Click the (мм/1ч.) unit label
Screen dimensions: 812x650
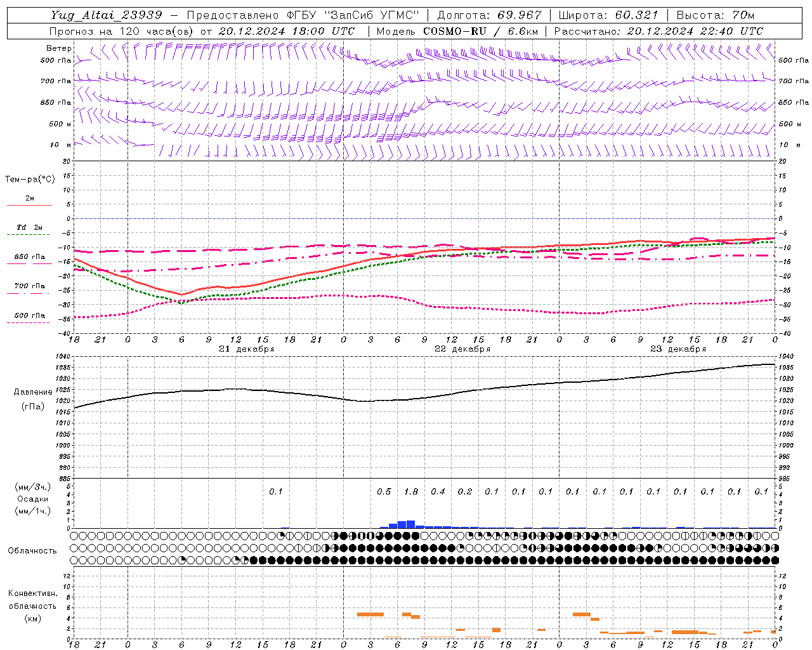(x=33, y=511)
